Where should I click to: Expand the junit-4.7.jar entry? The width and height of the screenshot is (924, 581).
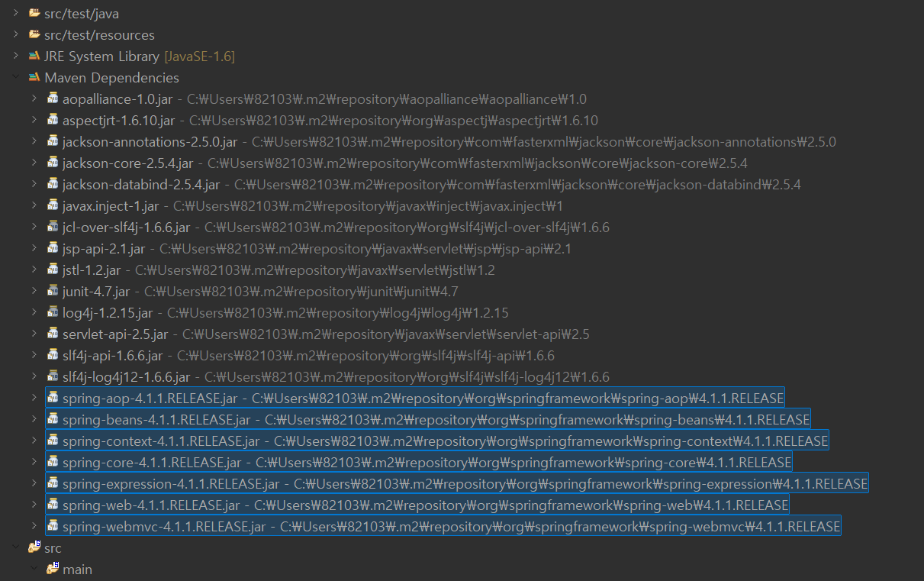click(34, 291)
